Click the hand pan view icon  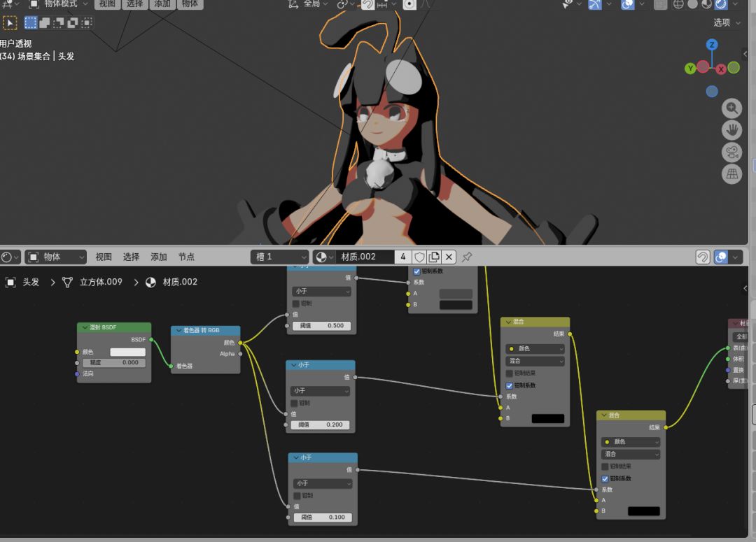(x=731, y=130)
